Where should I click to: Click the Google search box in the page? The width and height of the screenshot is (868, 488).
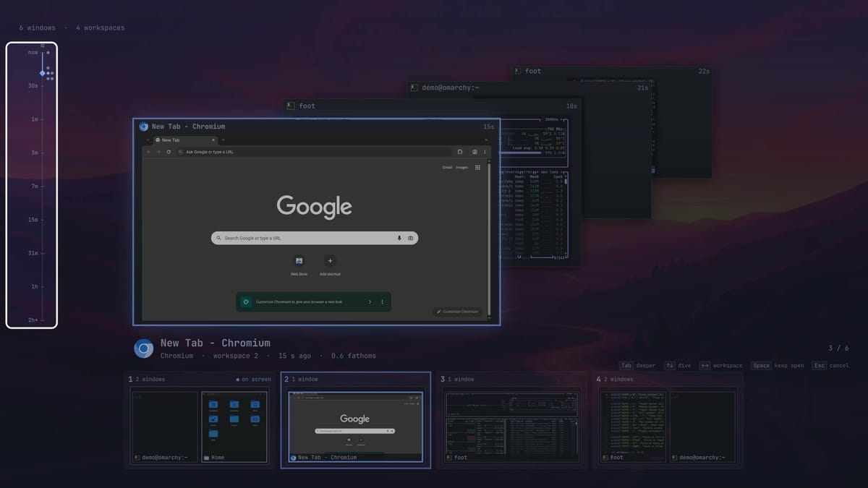(315, 238)
